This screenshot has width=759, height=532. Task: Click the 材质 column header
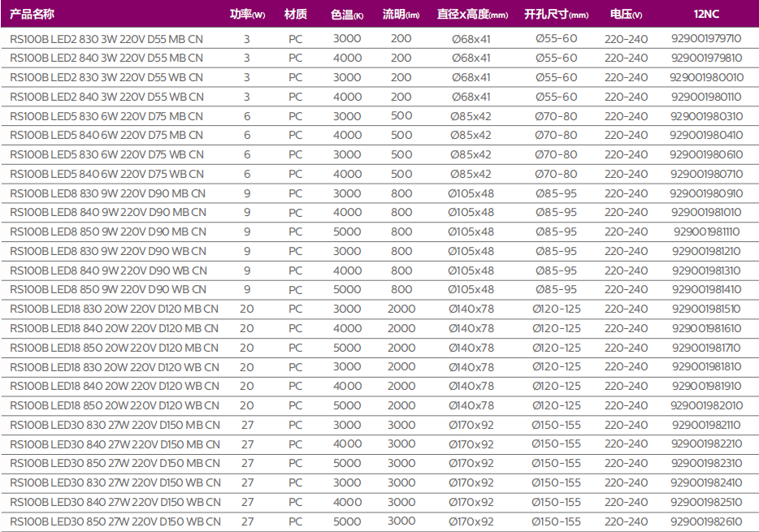[x=295, y=14]
